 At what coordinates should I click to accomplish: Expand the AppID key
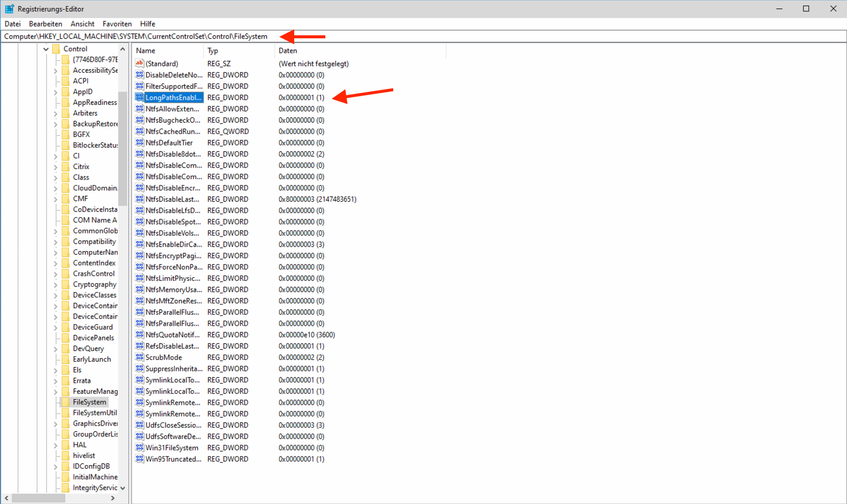coord(55,92)
